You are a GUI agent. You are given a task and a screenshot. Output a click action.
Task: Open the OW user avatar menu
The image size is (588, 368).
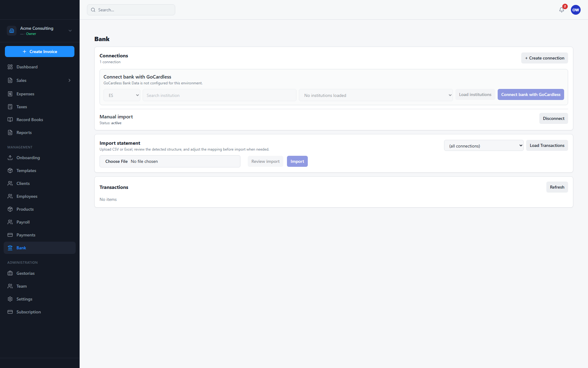pyautogui.click(x=575, y=10)
